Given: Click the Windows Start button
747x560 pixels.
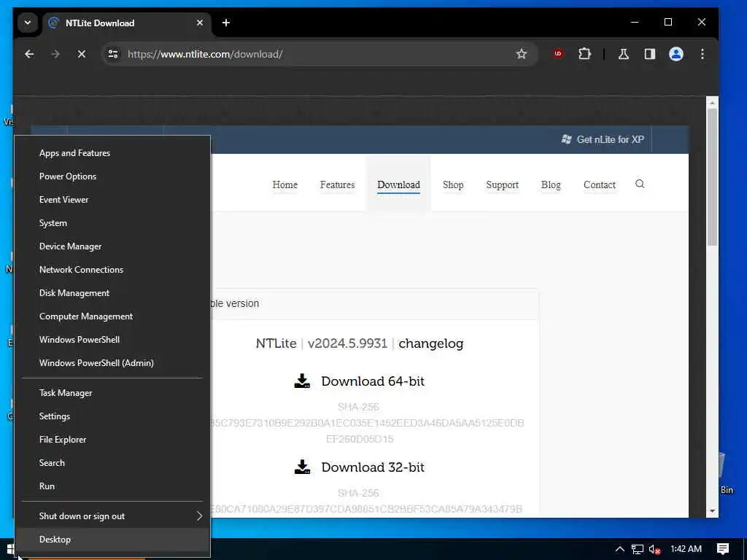Looking at the screenshot, I should pos(10,549).
